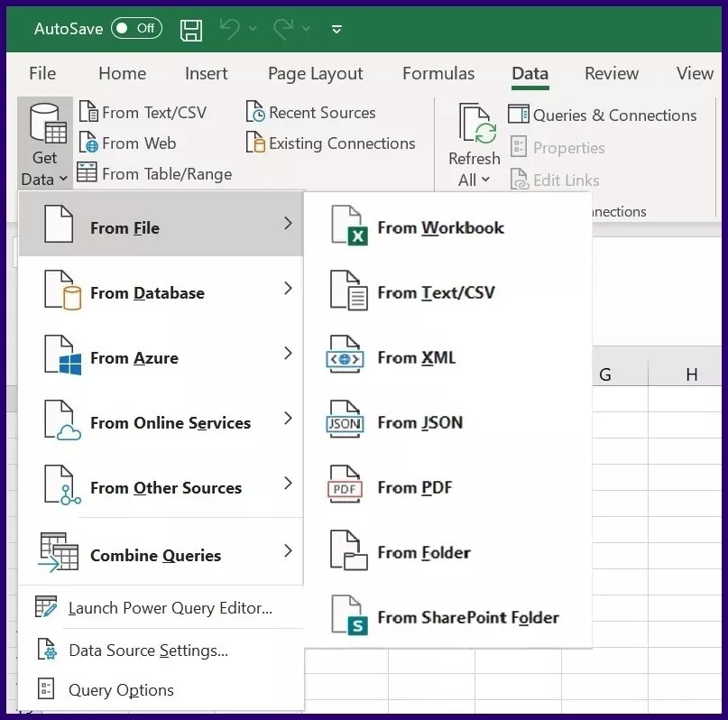Select the From Table/Range button
This screenshot has height=720, width=728.
coord(154,174)
